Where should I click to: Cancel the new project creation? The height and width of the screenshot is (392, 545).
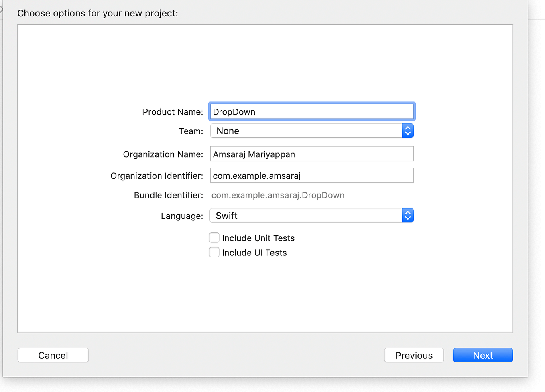53,355
